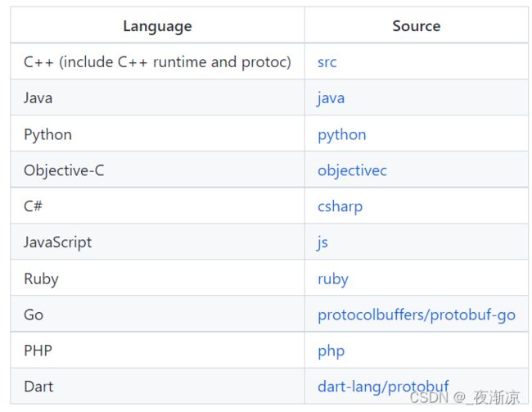Open the java source link
The height and width of the screenshot is (412, 532).
tap(331, 98)
